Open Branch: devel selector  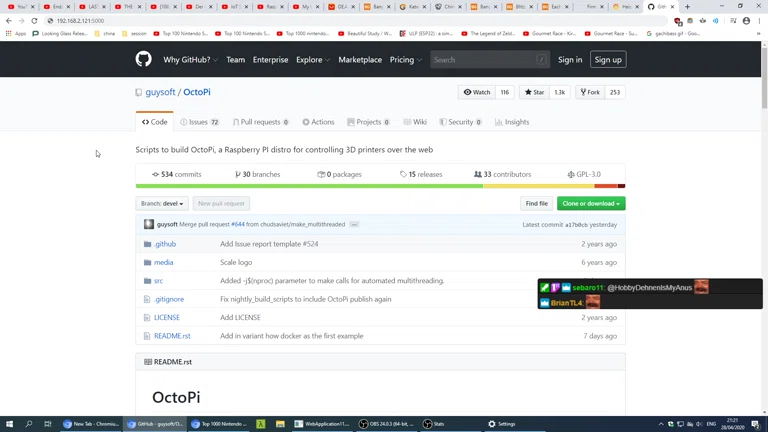pyautogui.click(x=162, y=204)
